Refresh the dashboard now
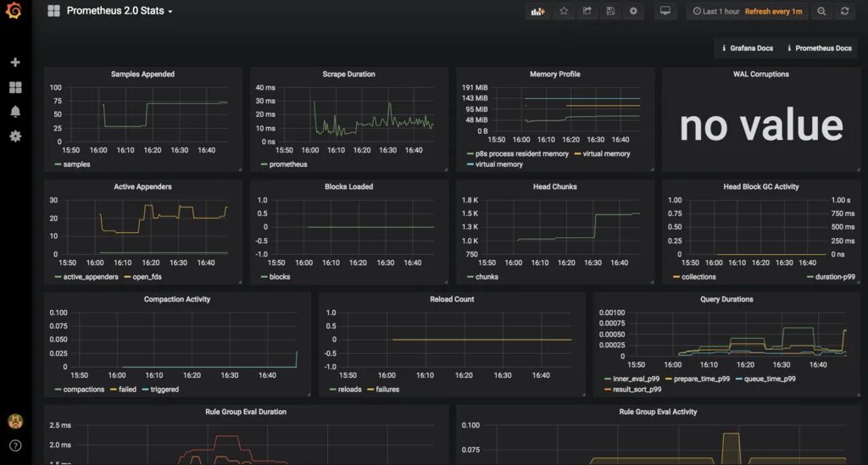868x465 pixels. [x=845, y=11]
